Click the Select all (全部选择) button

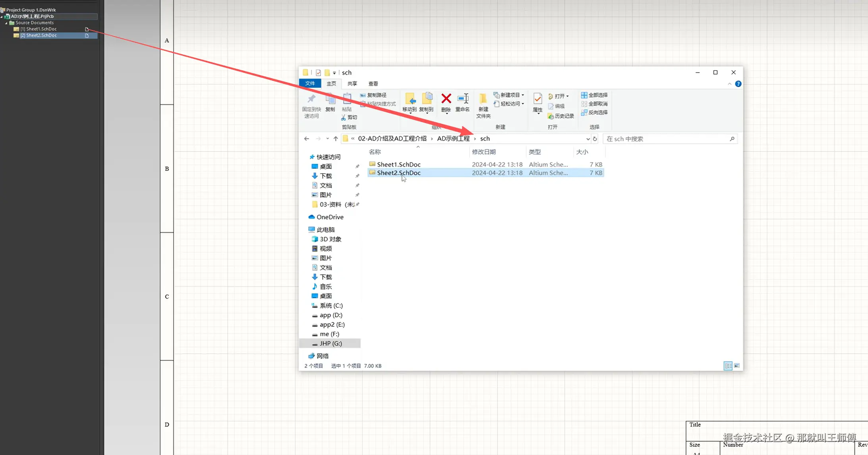(594, 95)
